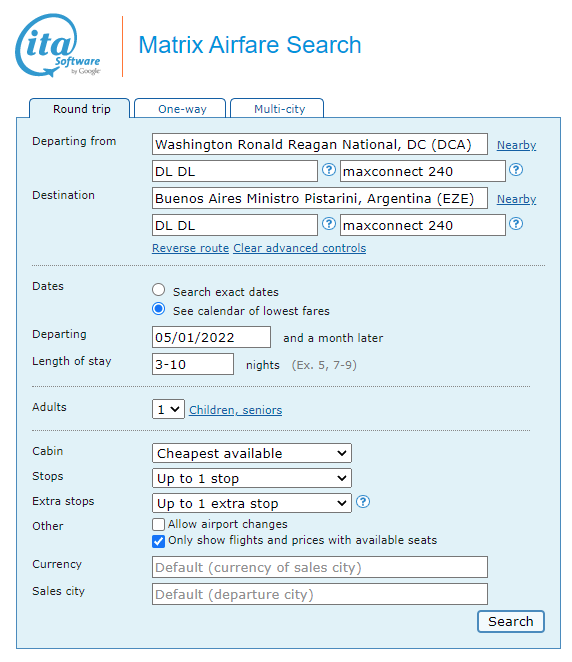This screenshot has width=572, height=662.
Task: Enable Allow airport changes checkbox
Action: click(158, 524)
